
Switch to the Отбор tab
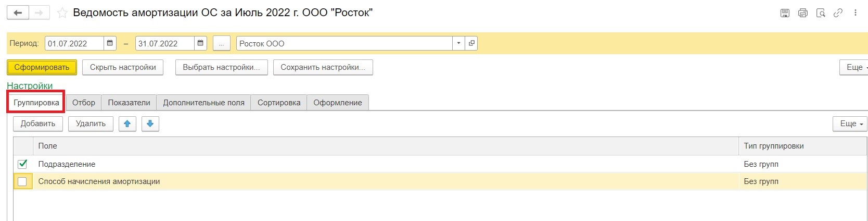84,103
